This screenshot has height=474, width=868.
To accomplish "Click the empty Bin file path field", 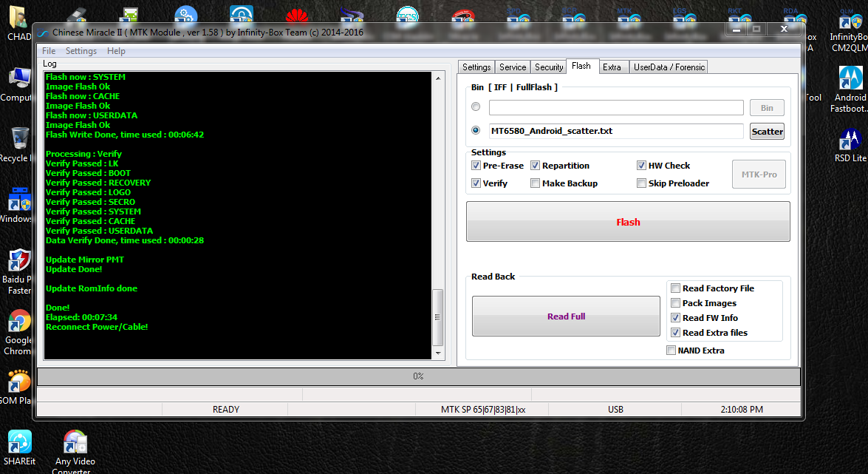I will coord(616,107).
